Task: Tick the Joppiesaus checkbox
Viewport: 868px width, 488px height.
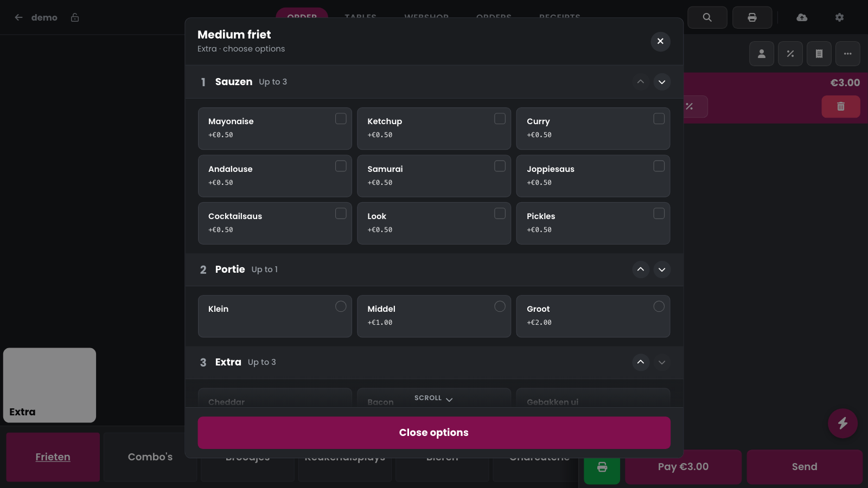Action: 659,166
